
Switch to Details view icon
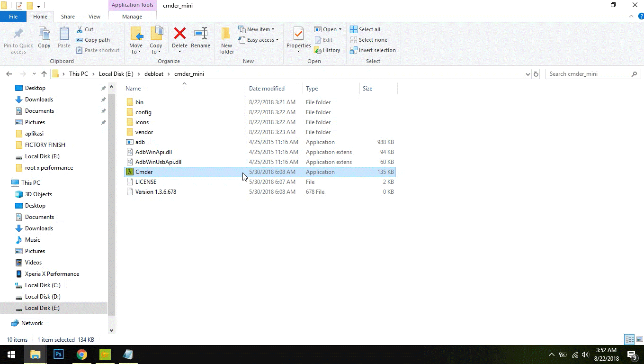(x=629, y=339)
